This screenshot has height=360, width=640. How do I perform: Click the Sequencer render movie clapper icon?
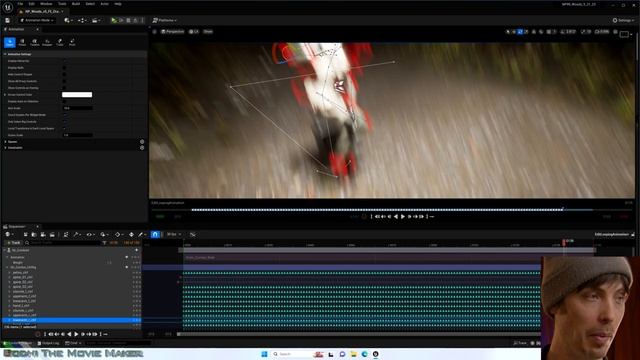[52, 235]
